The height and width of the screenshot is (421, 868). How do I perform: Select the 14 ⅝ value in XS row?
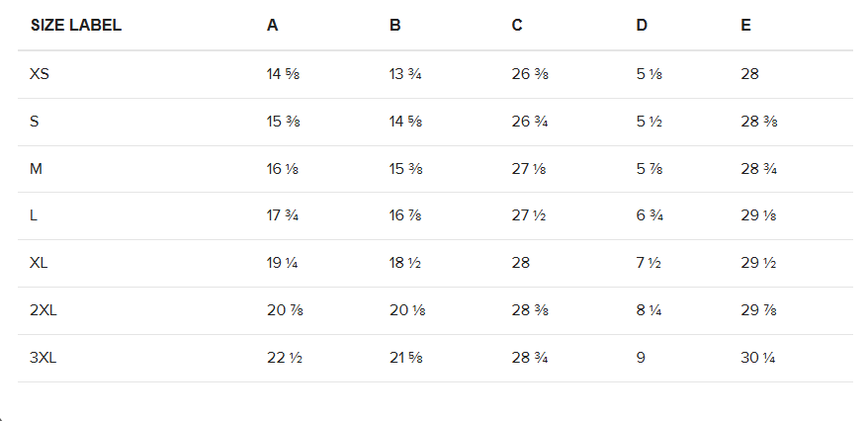pos(284,74)
